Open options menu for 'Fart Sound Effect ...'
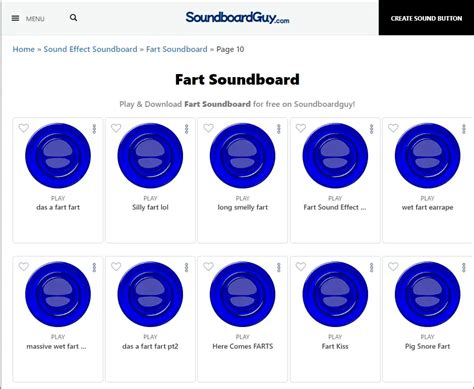The height and width of the screenshot is (389, 474). click(x=372, y=129)
